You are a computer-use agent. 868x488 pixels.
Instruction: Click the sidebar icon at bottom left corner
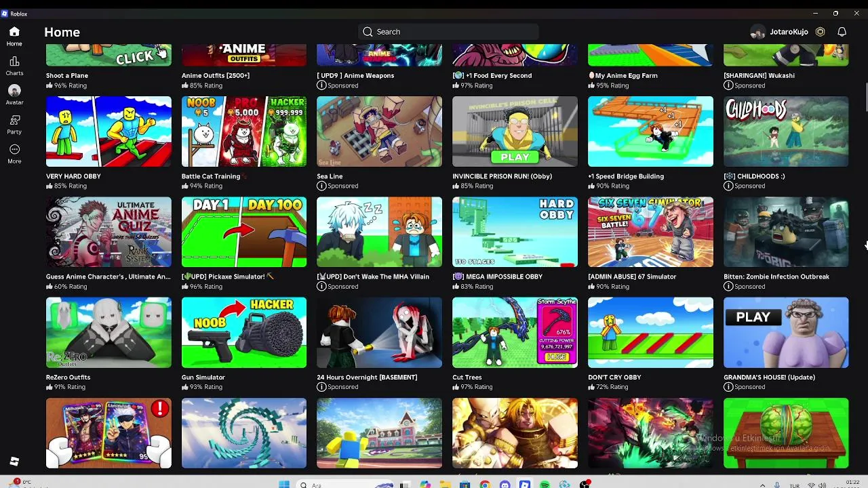(14, 462)
